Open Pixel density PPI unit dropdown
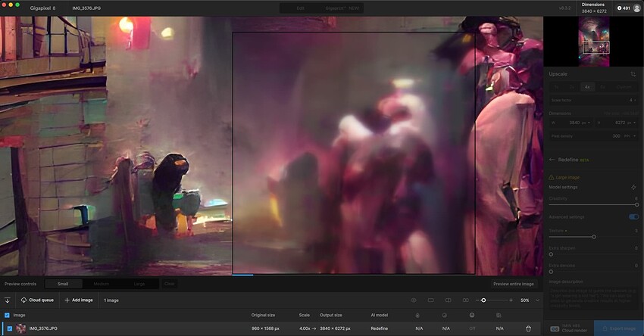Viewport: 644px width, 336px height. click(x=630, y=136)
